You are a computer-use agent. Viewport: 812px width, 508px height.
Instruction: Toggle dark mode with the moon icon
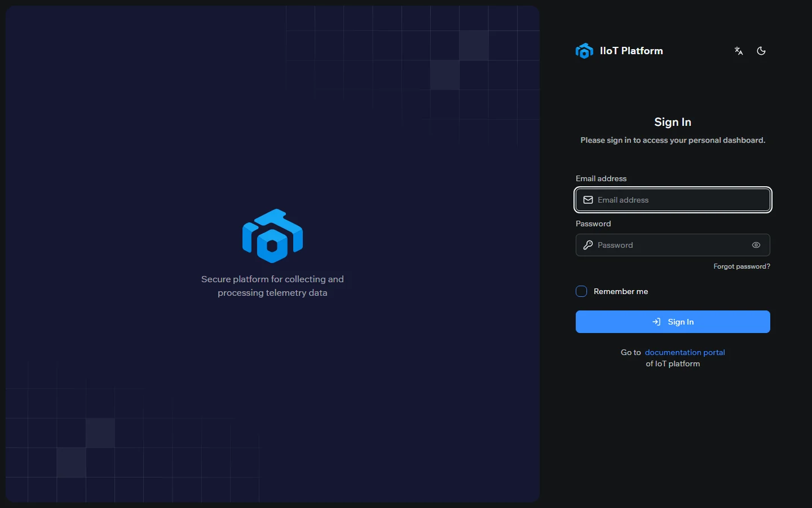click(761, 51)
